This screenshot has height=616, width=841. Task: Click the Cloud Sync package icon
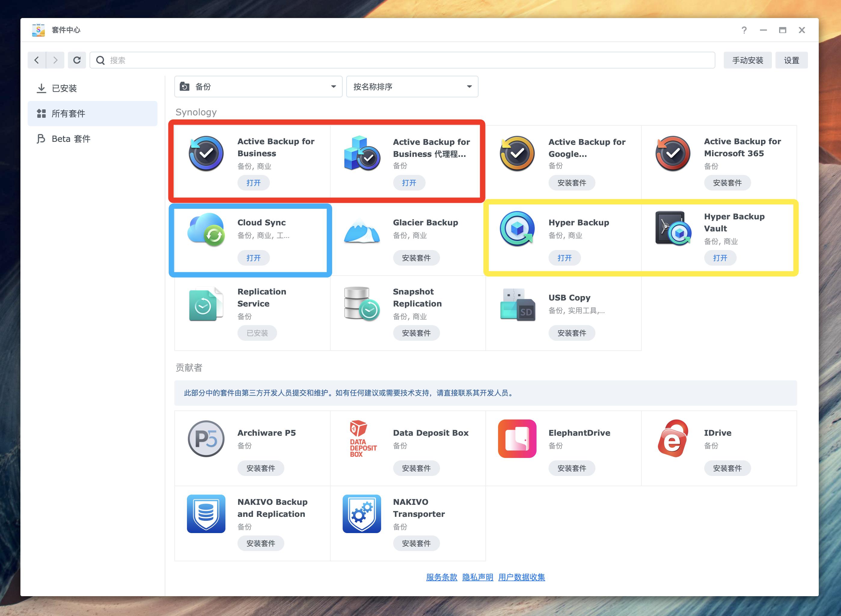(x=206, y=229)
